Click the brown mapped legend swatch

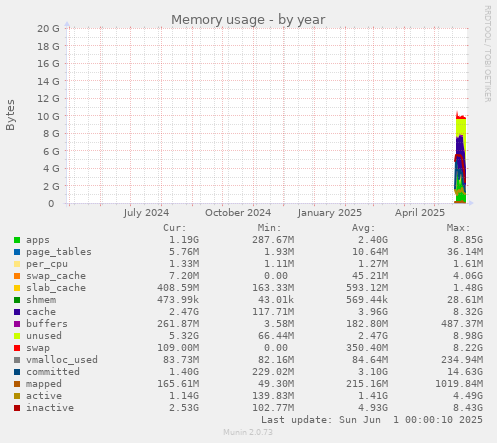[x=17, y=384]
